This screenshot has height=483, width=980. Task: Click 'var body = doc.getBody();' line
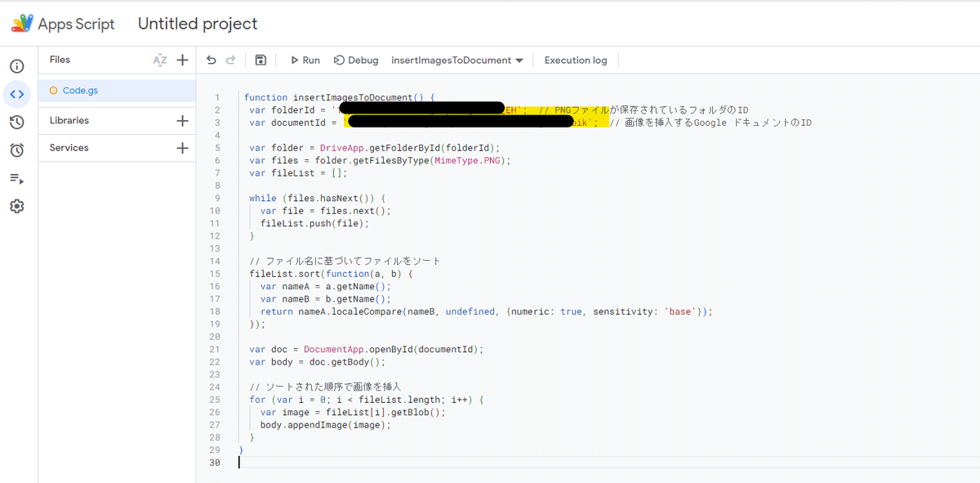point(317,362)
